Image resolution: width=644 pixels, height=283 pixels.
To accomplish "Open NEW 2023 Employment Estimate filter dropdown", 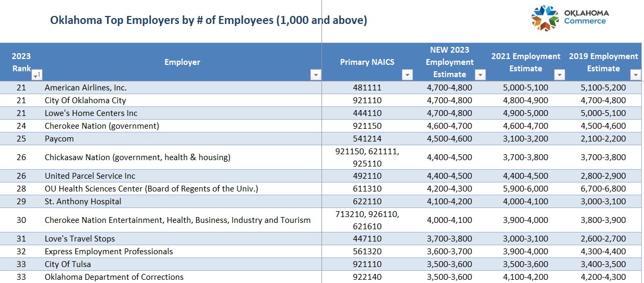I will [480, 75].
